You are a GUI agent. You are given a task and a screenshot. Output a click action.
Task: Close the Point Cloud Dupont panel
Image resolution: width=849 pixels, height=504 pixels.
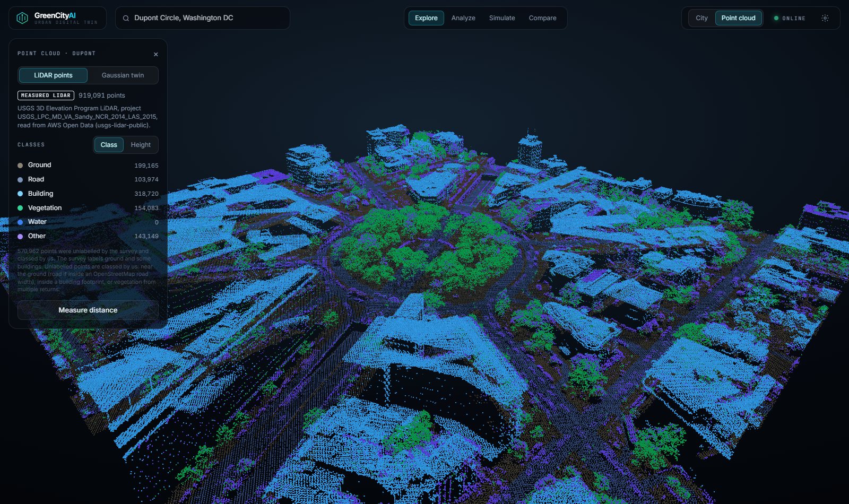click(155, 54)
